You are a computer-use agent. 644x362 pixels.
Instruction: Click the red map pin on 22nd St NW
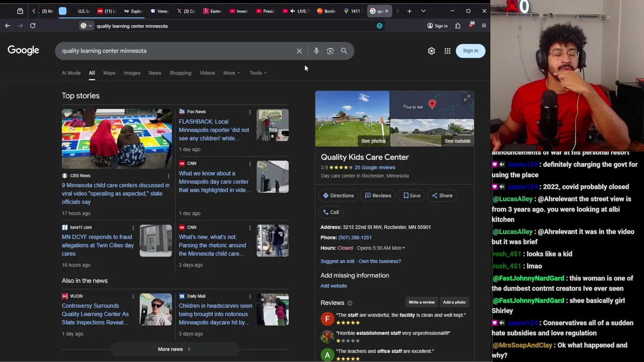pos(432,105)
